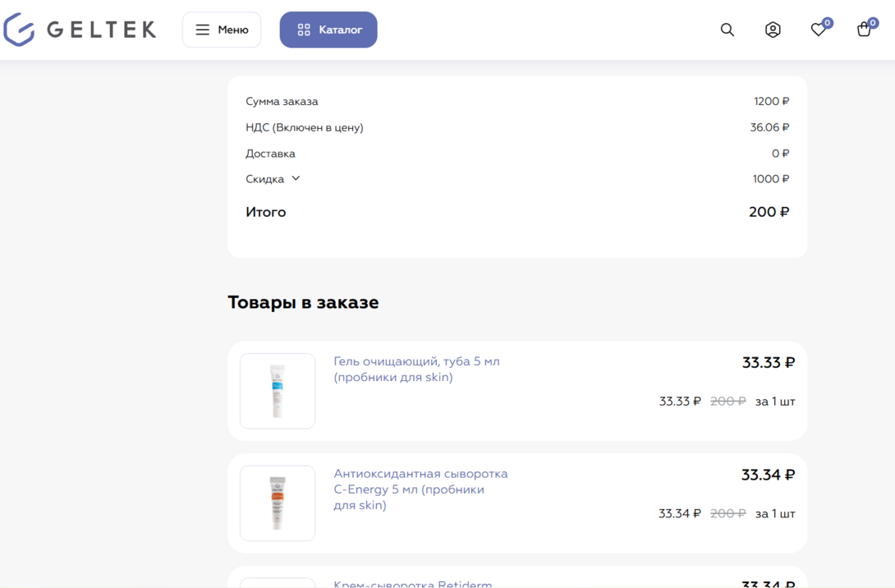The height and width of the screenshot is (588, 895).
Task: Click the hamburger icon in Меню button
Action: tap(202, 30)
